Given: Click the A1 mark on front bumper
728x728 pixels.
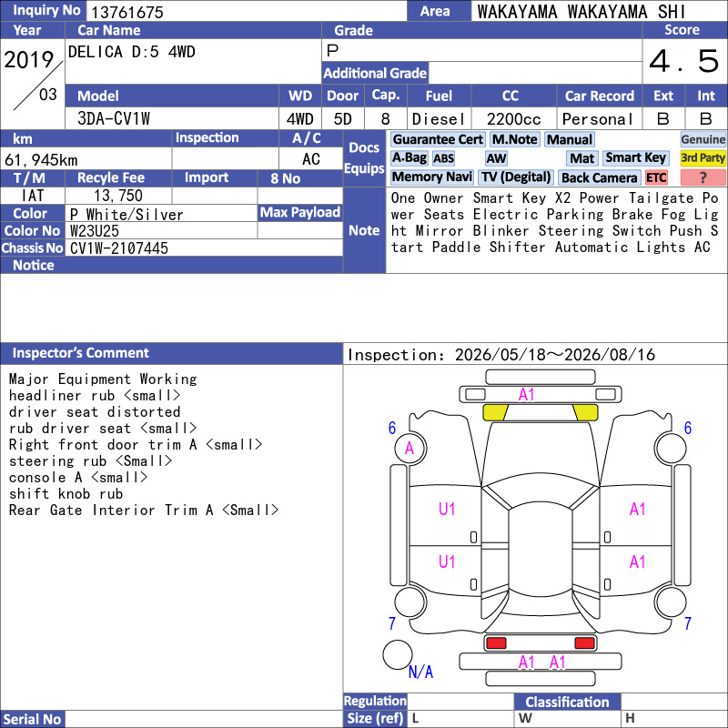Looking at the screenshot, I should 526,395.
